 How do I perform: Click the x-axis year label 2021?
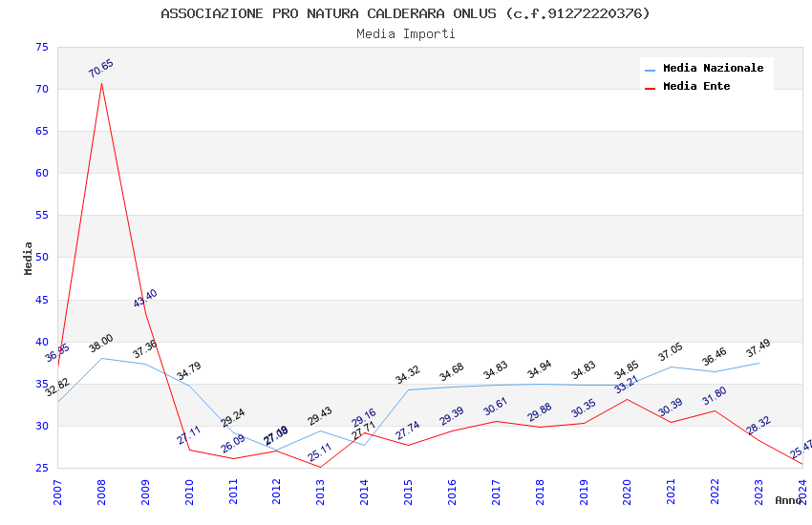[x=672, y=492]
